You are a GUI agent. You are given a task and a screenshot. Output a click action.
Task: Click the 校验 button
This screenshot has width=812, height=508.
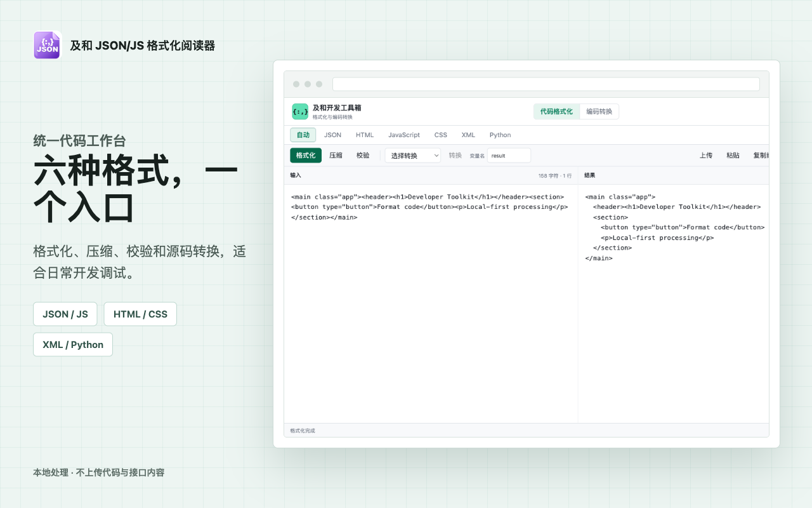(x=363, y=156)
